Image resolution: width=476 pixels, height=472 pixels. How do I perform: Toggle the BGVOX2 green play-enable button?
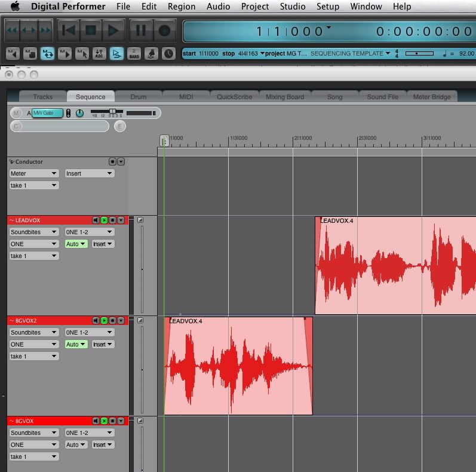click(x=104, y=320)
